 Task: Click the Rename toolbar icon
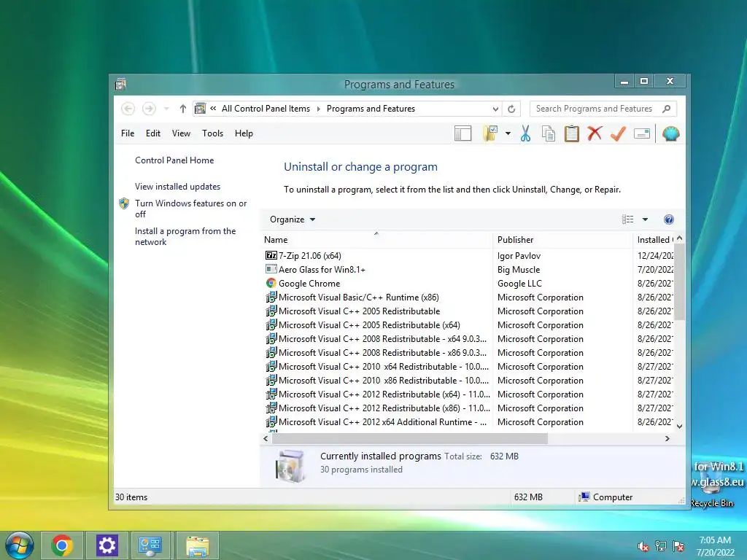pos(642,134)
